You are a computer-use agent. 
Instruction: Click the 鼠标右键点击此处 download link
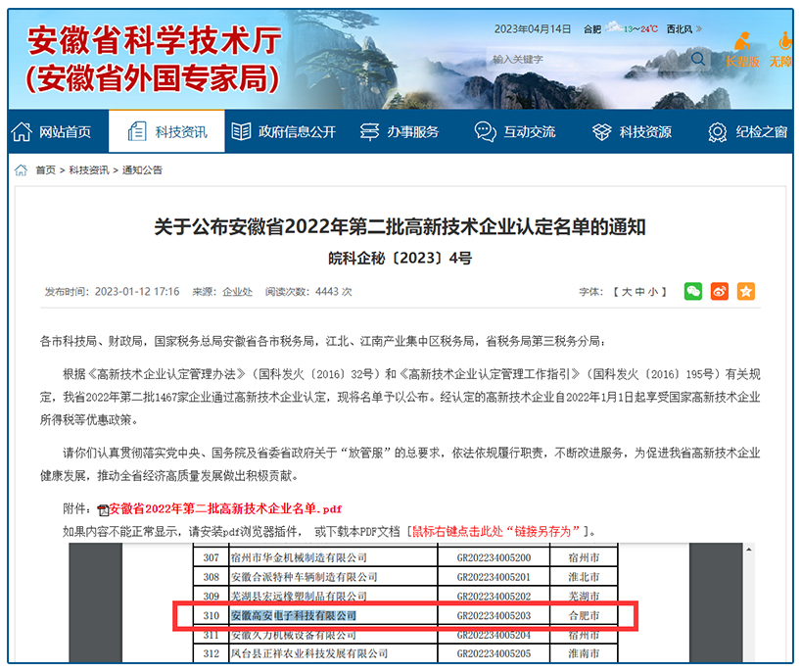coord(495,531)
